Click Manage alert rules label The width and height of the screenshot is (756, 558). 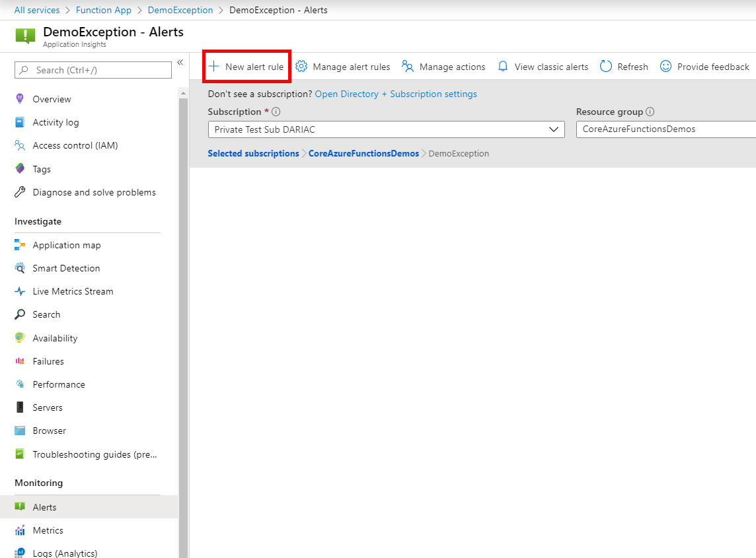point(352,67)
